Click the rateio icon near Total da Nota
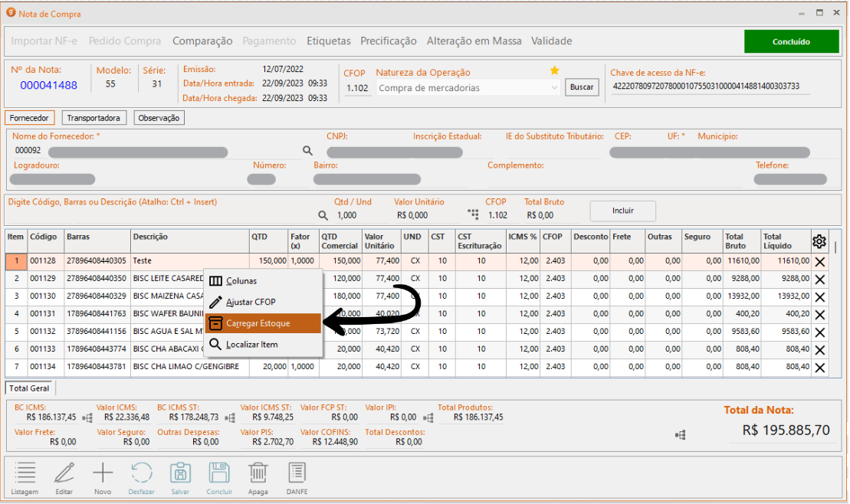The image size is (850, 504). pos(681,434)
